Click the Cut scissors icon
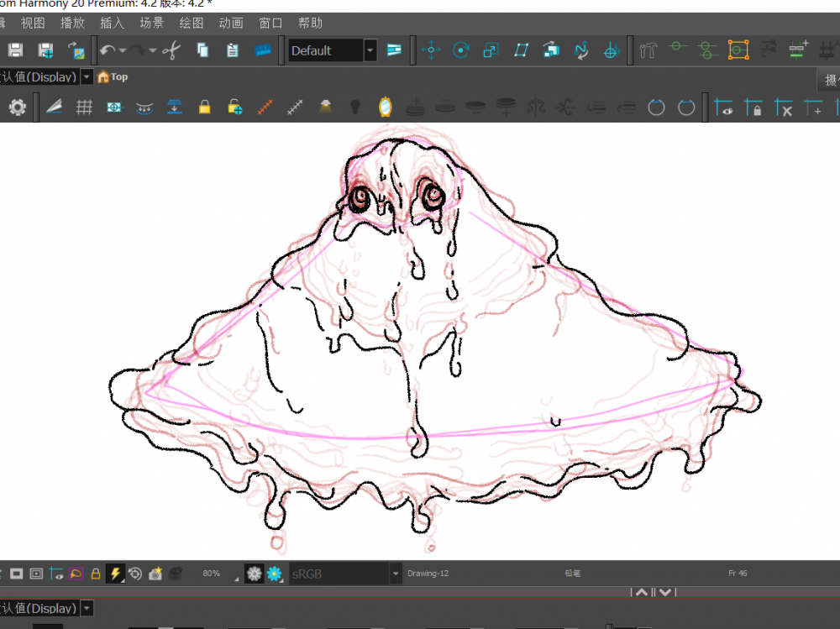The image size is (840, 629). pyautogui.click(x=171, y=50)
